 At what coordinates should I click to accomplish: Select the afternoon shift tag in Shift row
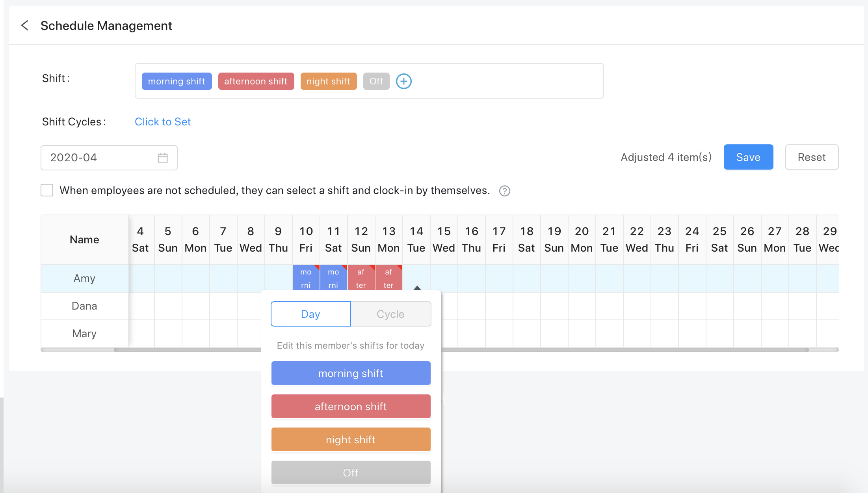256,81
